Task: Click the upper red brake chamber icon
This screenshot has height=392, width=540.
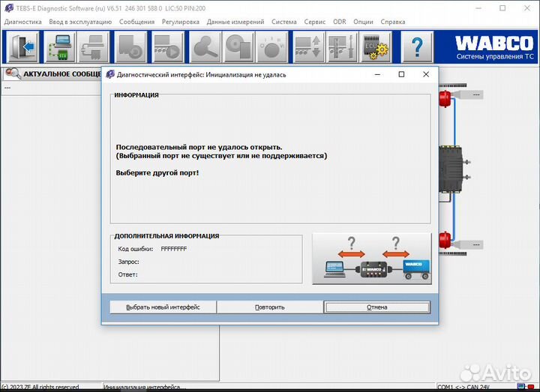Action: point(445,98)
